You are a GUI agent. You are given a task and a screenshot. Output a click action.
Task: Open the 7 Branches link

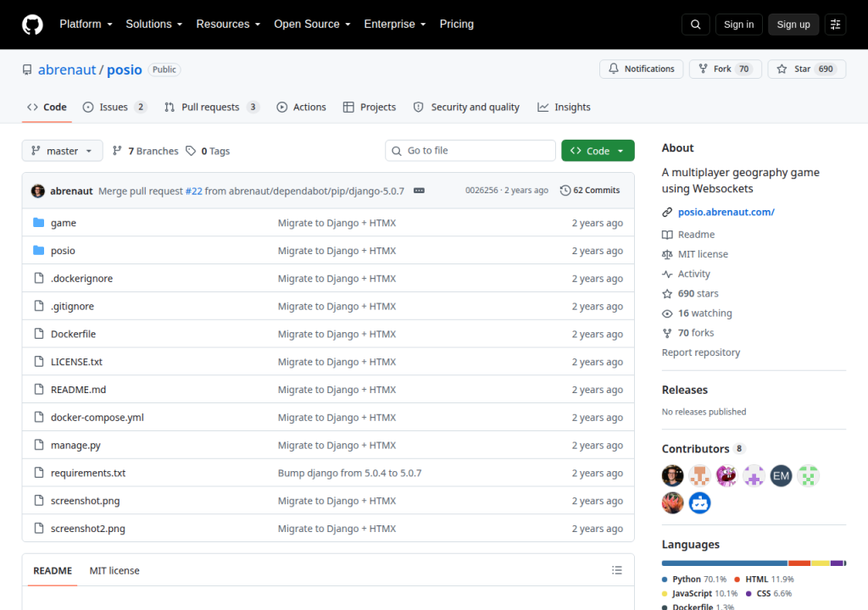pos(146,151)
